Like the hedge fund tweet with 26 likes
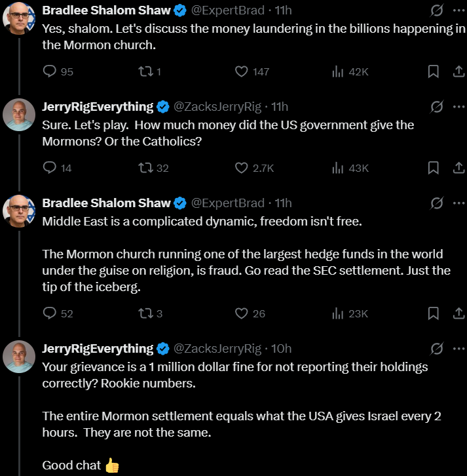 [x=241, y=313]
